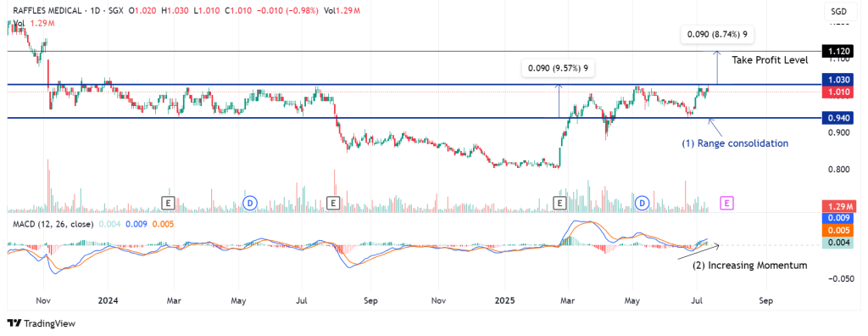Click the RAFFLES MEDICAL symbol title
The height and width of the screenshot is (336, 868).
44,10
